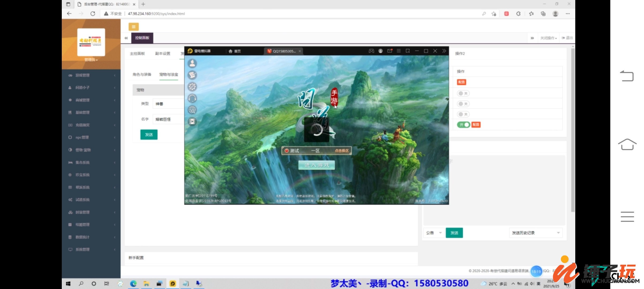Viewport: 644px width, 289px height.
Task: Open the emulator mail notification icon
Action: 390,51
